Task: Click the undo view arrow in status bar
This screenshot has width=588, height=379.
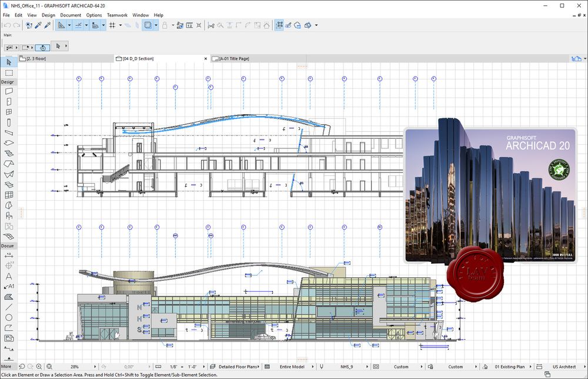Action: (x=22, y=367)
